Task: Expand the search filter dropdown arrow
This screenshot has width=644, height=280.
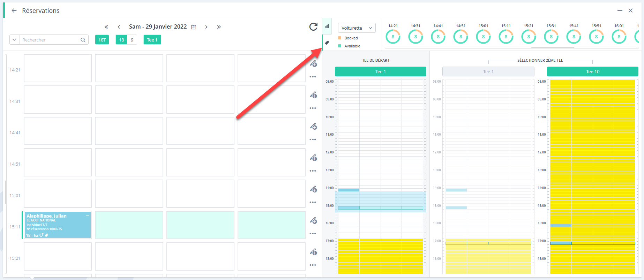Action: coord(14,40)
